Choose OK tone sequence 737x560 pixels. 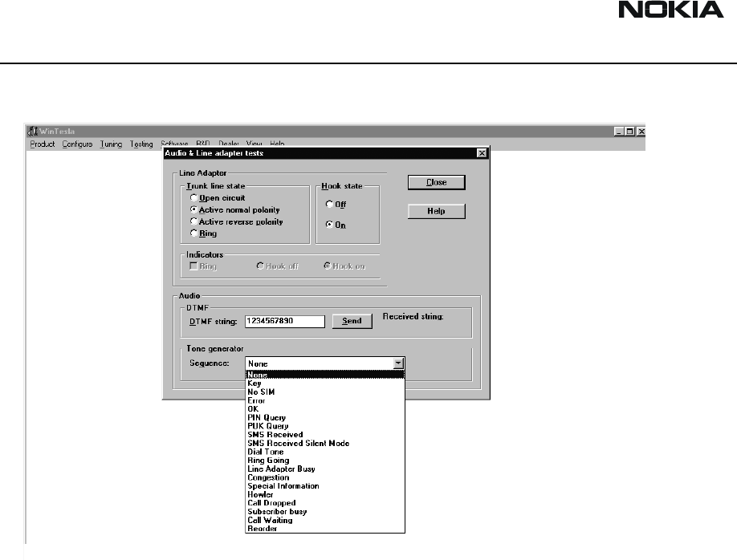(325, 409)
